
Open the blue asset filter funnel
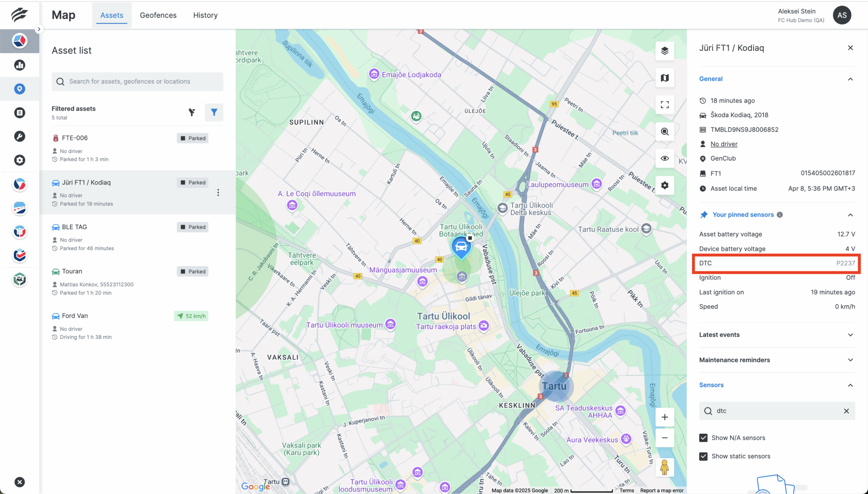(214, 112)
